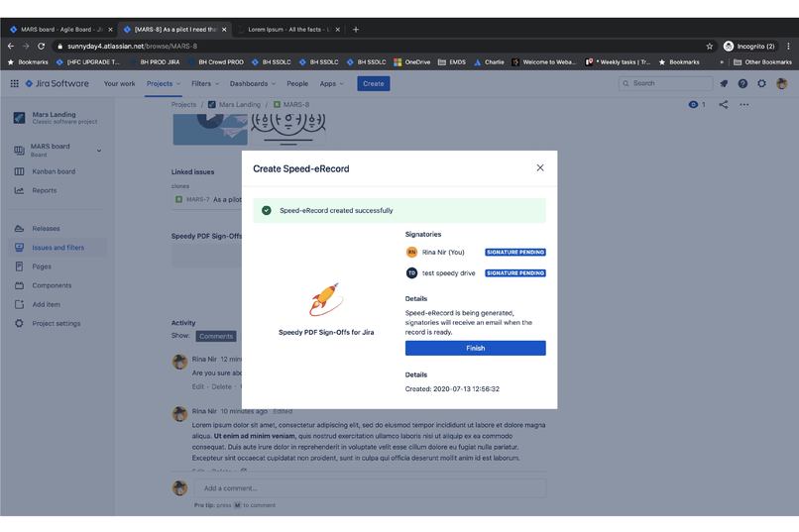799x532 pixels.
Task: Open Components in sidebar
Action: pos(52,285)
